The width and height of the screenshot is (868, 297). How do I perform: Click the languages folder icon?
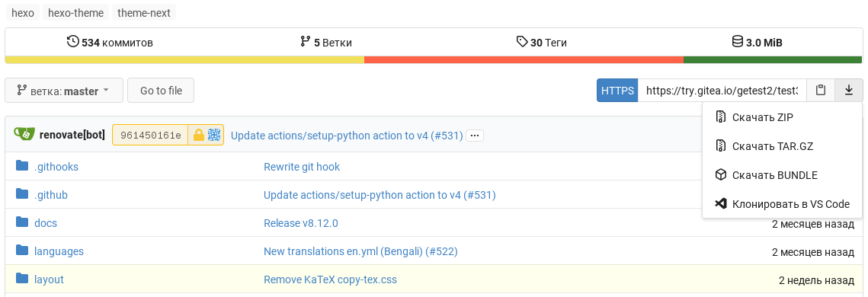(x=22, y=250)
